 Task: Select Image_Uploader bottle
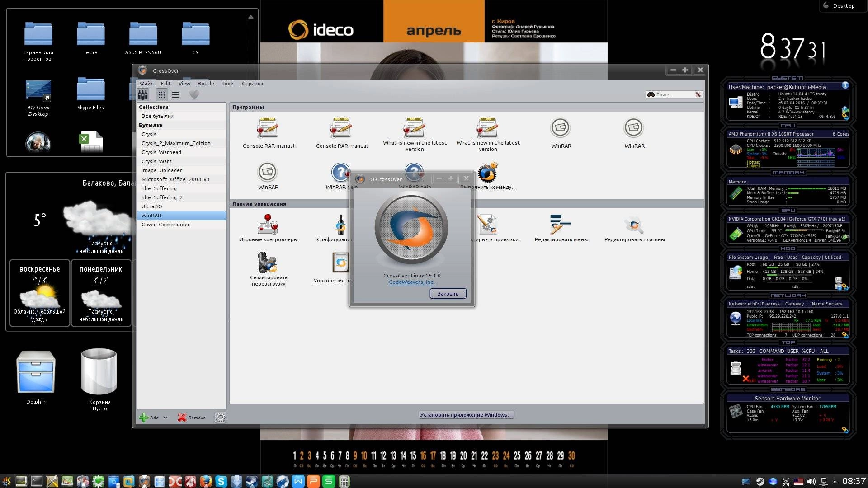tap(181, 170)
